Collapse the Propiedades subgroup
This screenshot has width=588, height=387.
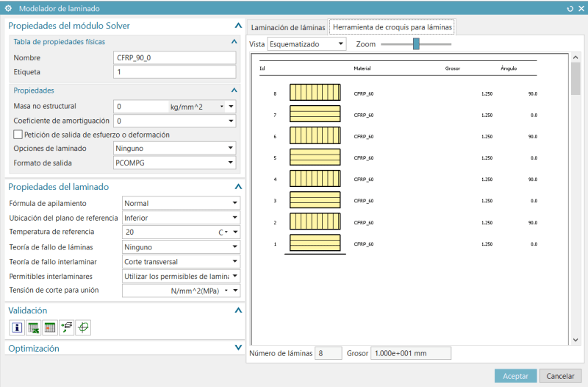pos(234,90)
